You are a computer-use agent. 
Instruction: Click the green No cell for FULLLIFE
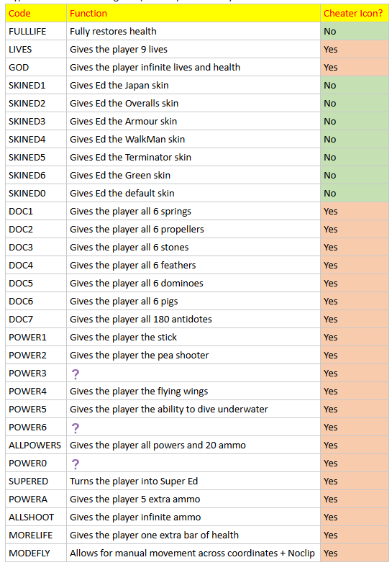pos(354,32)
